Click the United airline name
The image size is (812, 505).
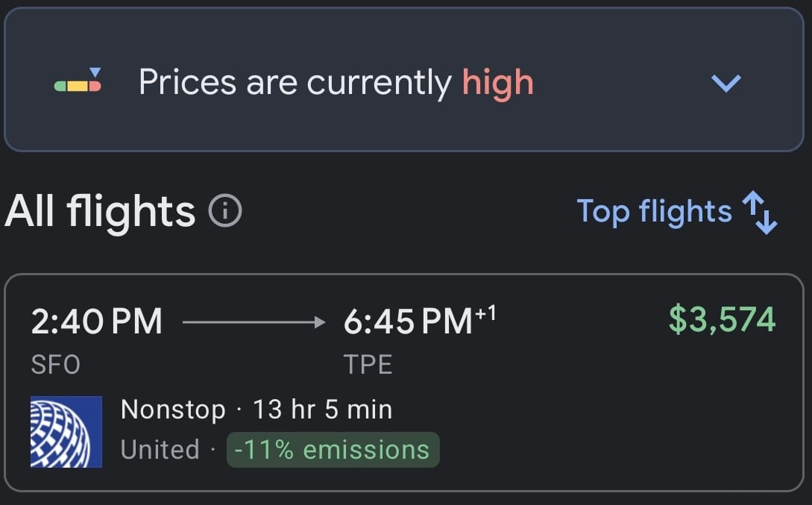pyautogui.click(x=160, y=450)
